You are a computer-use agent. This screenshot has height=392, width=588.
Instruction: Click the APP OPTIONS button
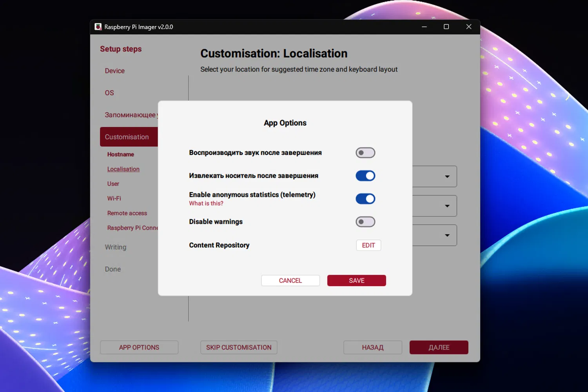139,347
